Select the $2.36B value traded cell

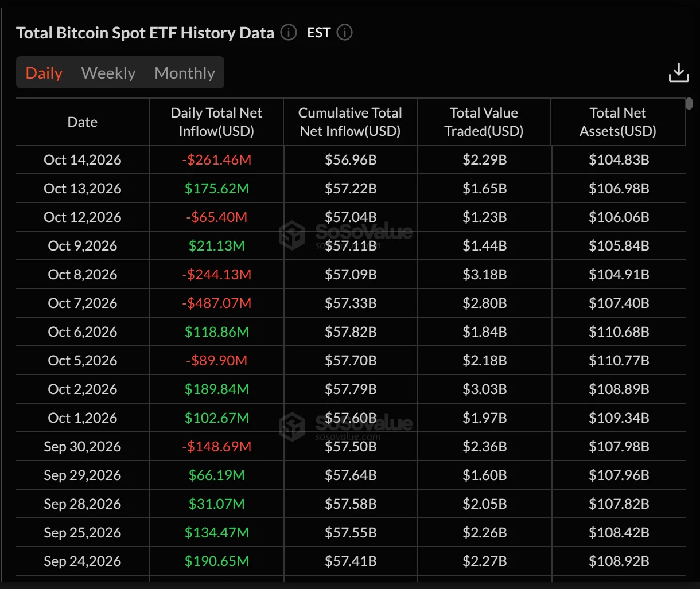point(484,446)
